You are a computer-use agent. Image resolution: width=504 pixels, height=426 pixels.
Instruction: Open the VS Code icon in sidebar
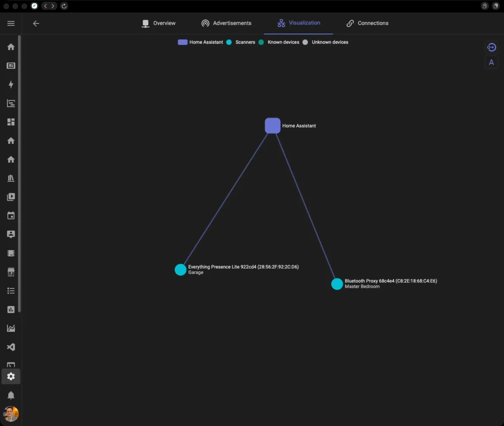11,347
